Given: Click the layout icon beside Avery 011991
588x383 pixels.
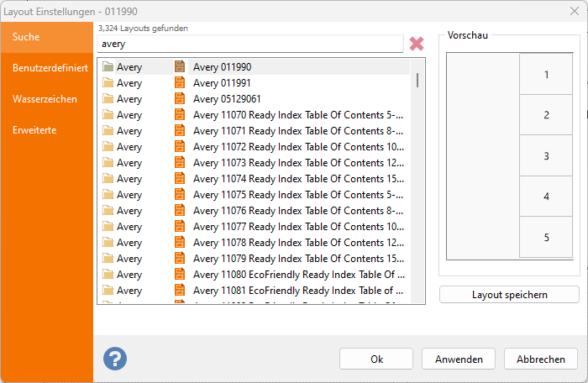Looking at the screenshot, I should (179, 83).
